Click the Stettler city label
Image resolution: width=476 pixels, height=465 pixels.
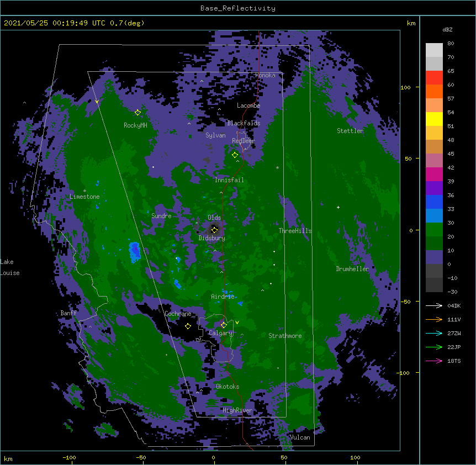point(350,131)
